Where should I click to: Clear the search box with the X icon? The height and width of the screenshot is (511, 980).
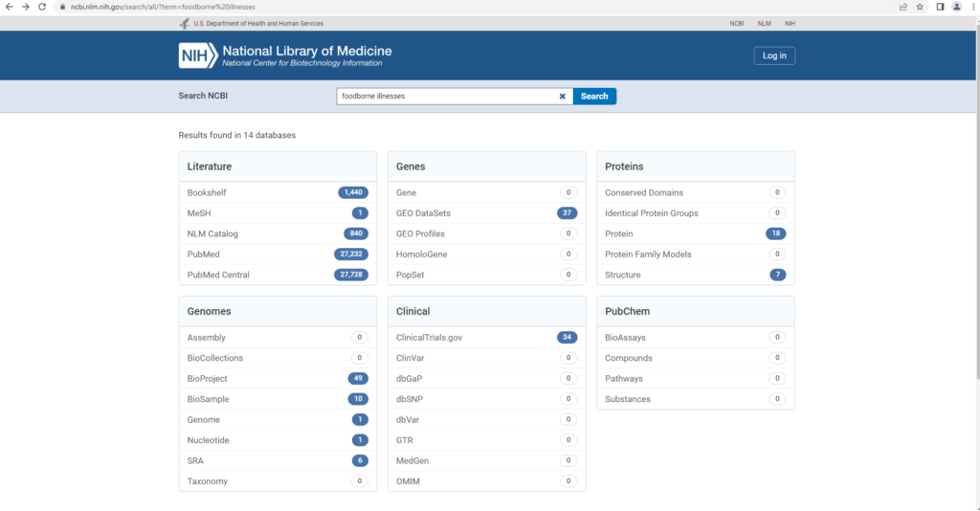(562, 97)
